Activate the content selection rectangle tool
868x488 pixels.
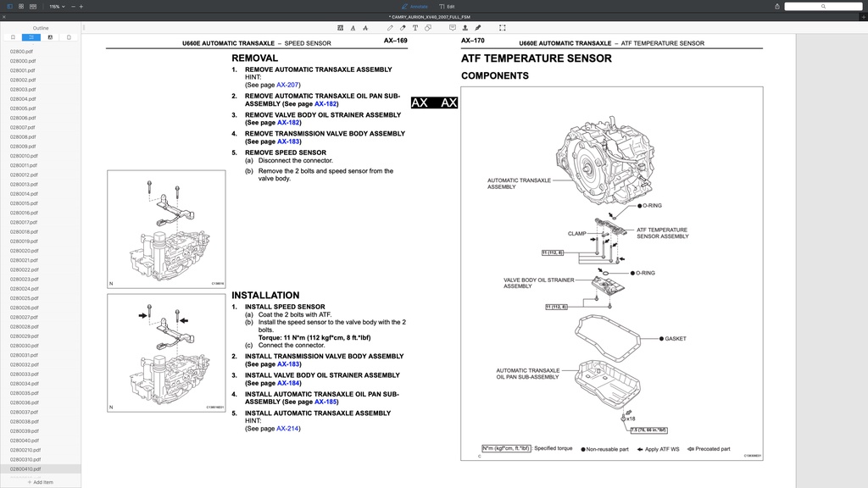[x=503, y=28]
